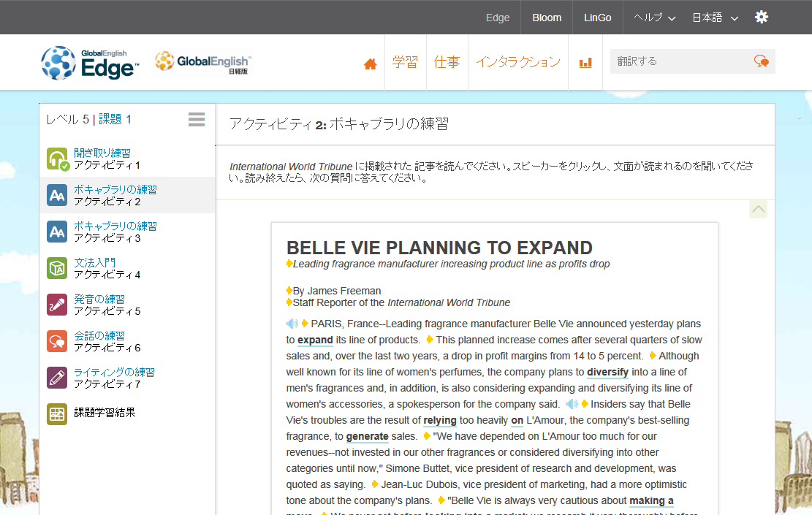This screenshot has width=812, height=515.
Task: Open 課題学習結果 results in the sidebar
Action: click(x=105, y=413)
